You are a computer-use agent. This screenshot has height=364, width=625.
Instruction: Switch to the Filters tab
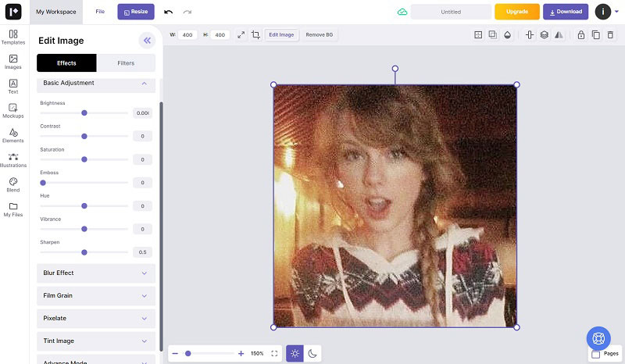click(x=126, y=63)
